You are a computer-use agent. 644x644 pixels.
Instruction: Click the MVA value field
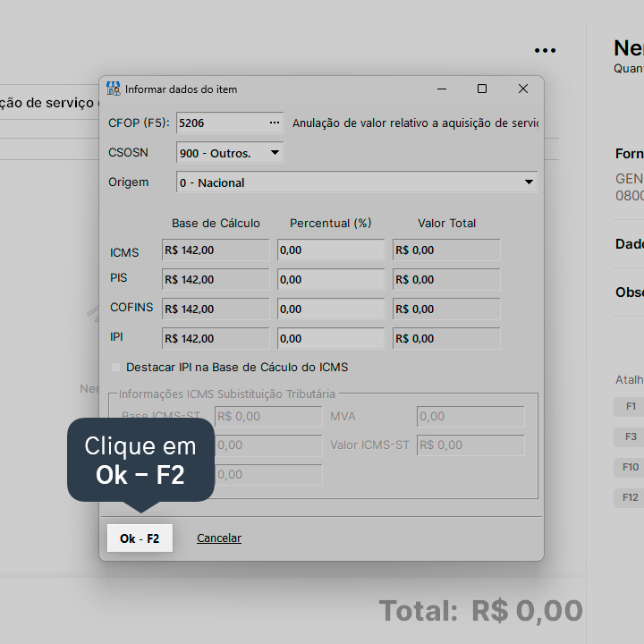point(470,417)
